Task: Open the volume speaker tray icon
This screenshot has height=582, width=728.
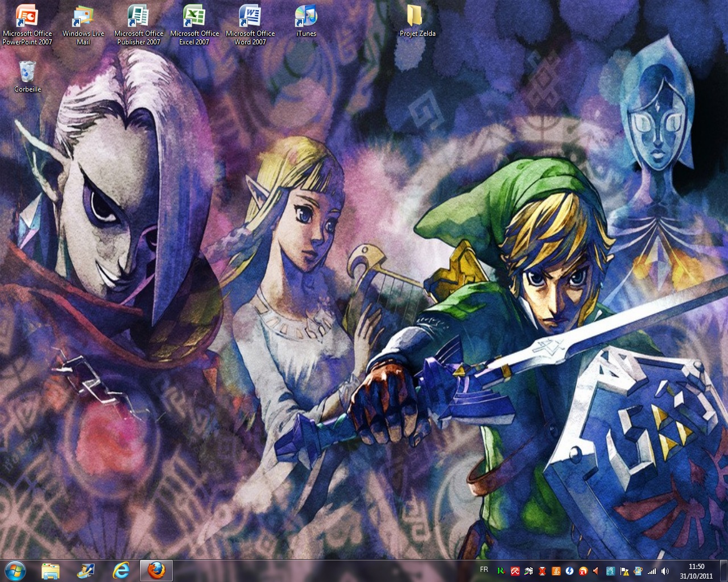Action: (665, 571)
